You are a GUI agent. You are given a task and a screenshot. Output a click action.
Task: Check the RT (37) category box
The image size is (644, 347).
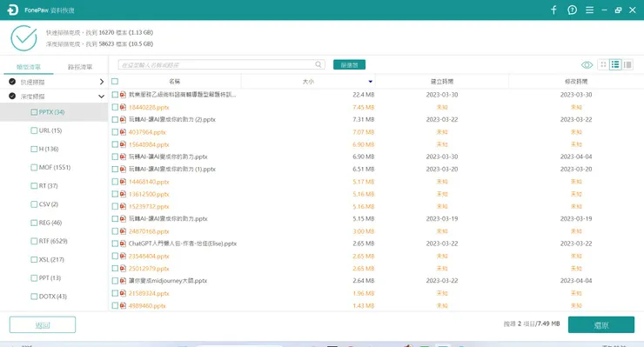point(34,186)
